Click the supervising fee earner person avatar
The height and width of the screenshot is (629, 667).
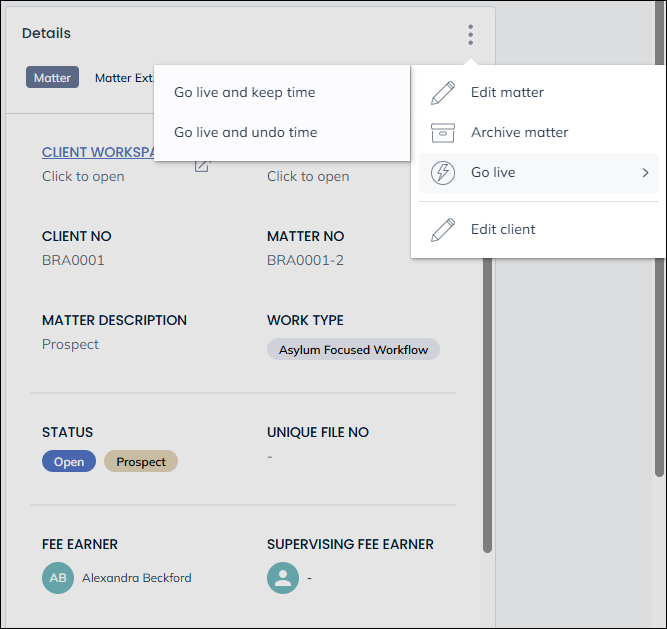pyautogui.click(x=283, y=578)
